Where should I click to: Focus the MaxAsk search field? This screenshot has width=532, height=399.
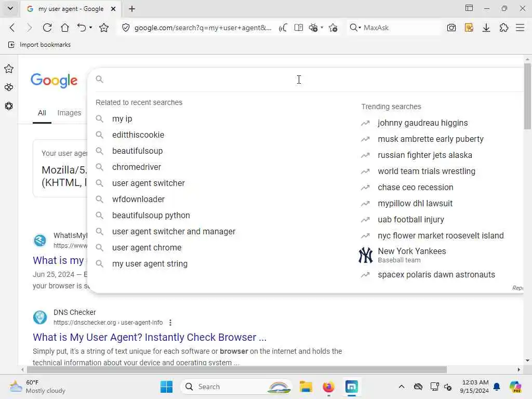point(401,28)
